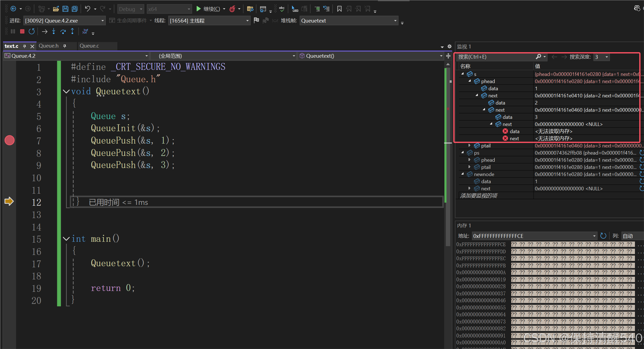Click the Step Out arrow icon

coord(72,31)
